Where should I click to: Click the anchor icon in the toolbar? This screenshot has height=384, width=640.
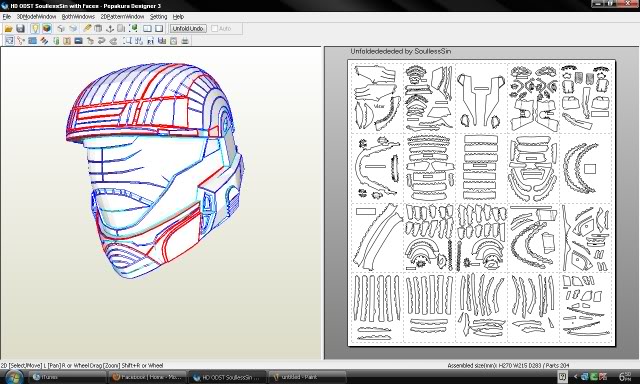click(109, 29)
